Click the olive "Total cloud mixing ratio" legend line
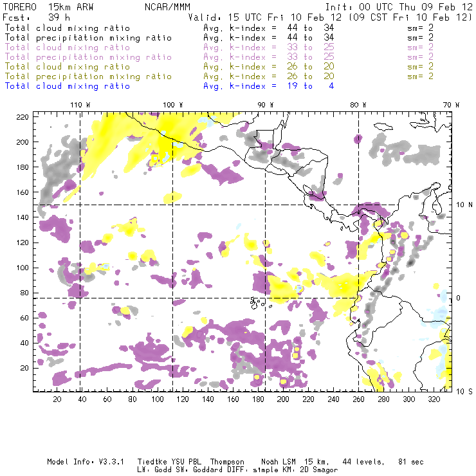This screenshot has height=476, width=476. click(68, 66)
